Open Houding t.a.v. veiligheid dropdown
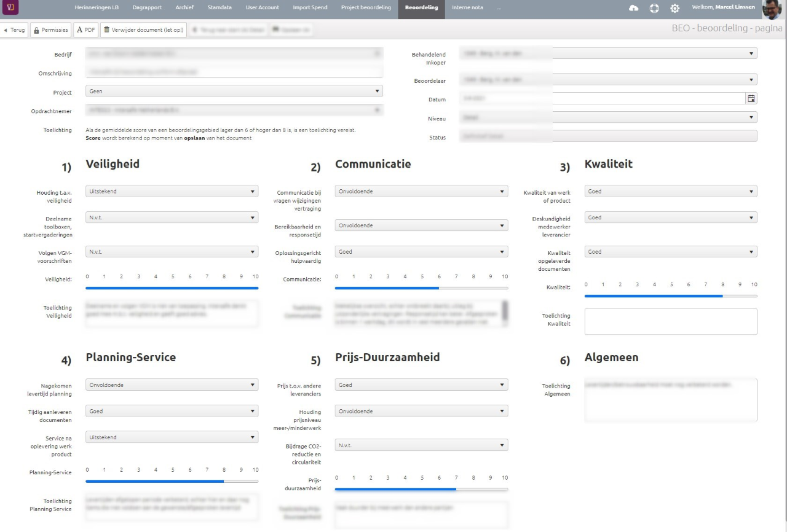Screen dimensions: 787x532 pos(172,191)
